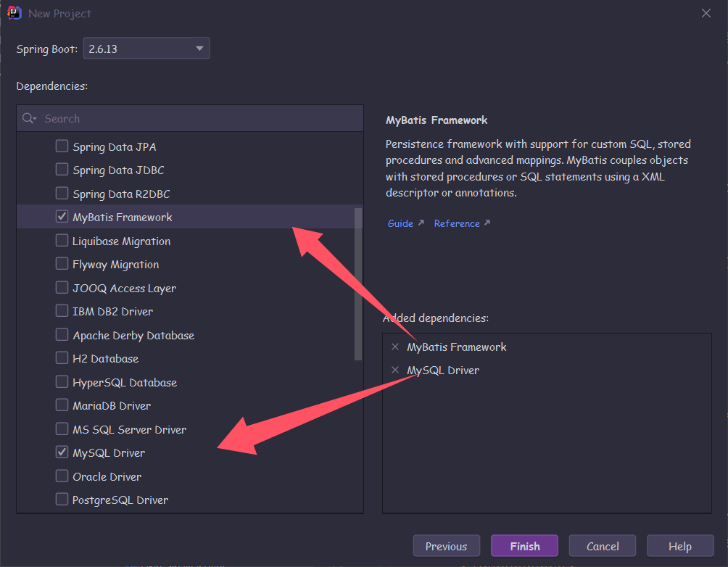Select Liquibase Migration in the dependency list
The image size is (728, 567).
point(121,241)
